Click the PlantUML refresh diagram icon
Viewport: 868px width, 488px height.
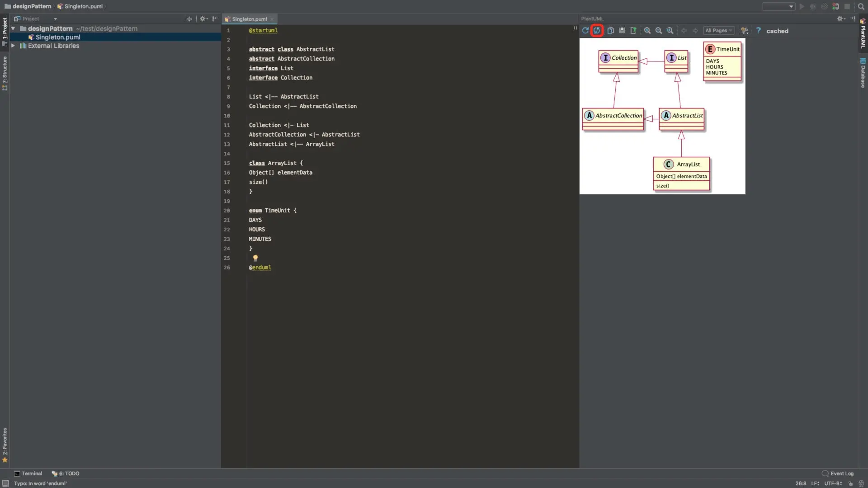tap(585, 31)
